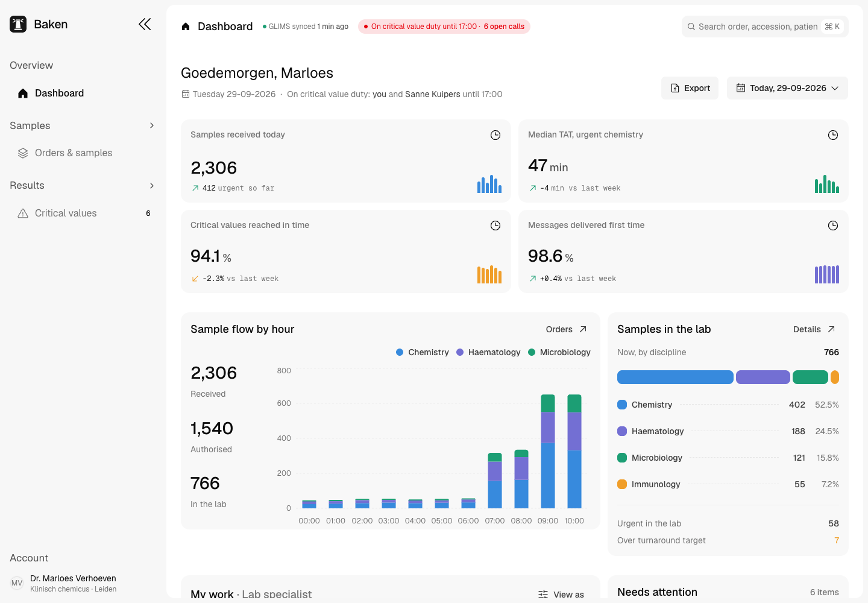868x603 pixels.
Task: Click clock icon on Critical values reached card
Action: pyautogui.click(x=495, y=226)
